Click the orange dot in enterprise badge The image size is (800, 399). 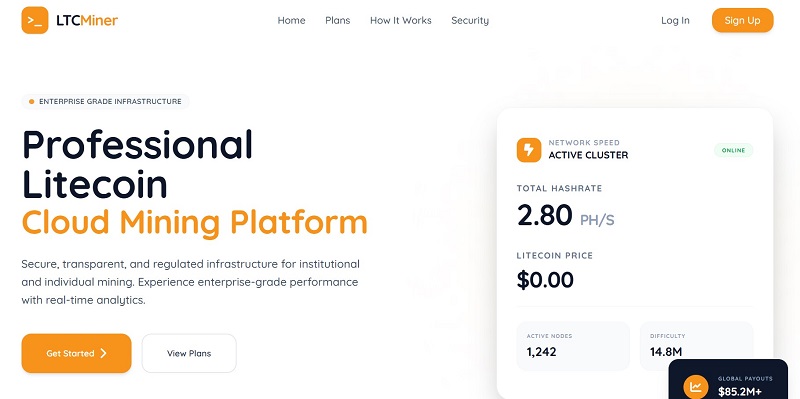point(32,102)
